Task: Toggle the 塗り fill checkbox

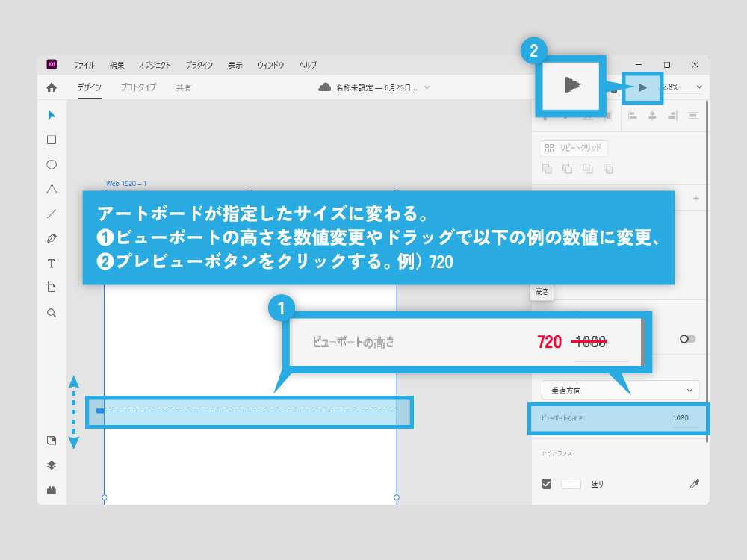Action: [547, 484]
